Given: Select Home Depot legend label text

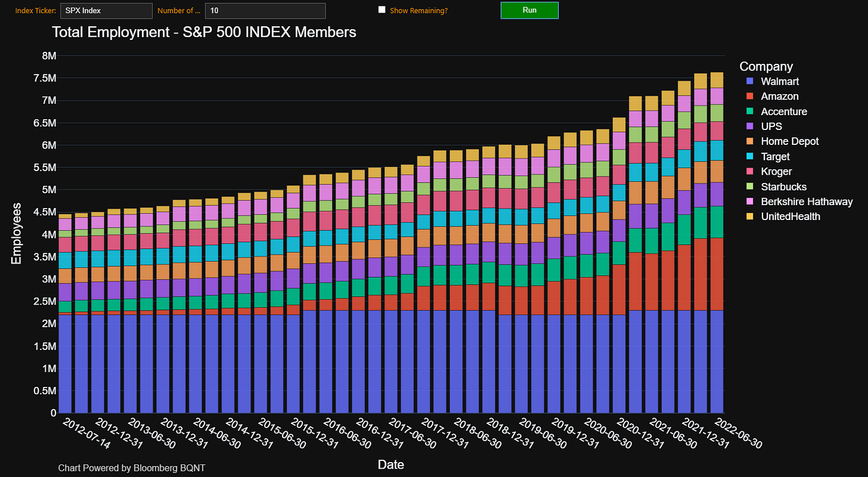Looking at the screenshot, I should pos(790,141).
